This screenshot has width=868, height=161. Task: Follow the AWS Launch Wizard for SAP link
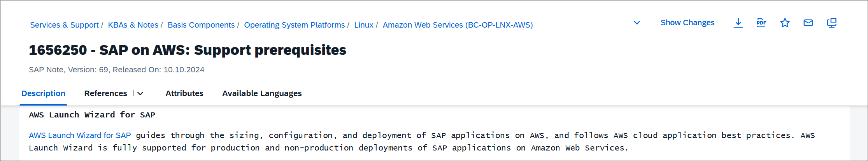pyautogui.click(x=80, y=135)
